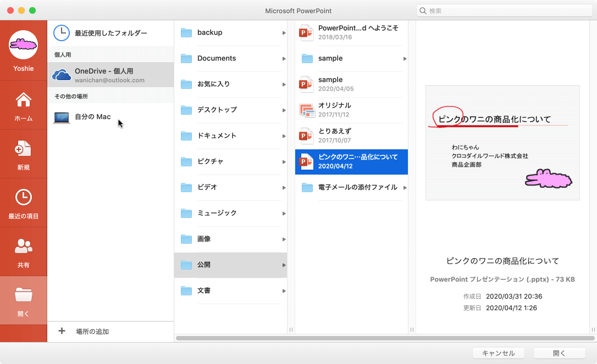
Task: Open the Yoshie account avatar
Action: 23,44
